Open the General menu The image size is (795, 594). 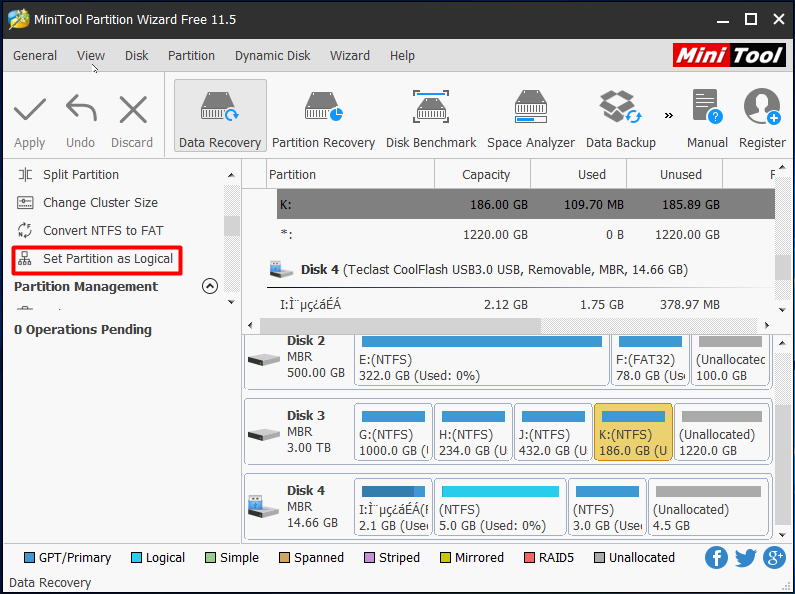(x=35, y=56)
